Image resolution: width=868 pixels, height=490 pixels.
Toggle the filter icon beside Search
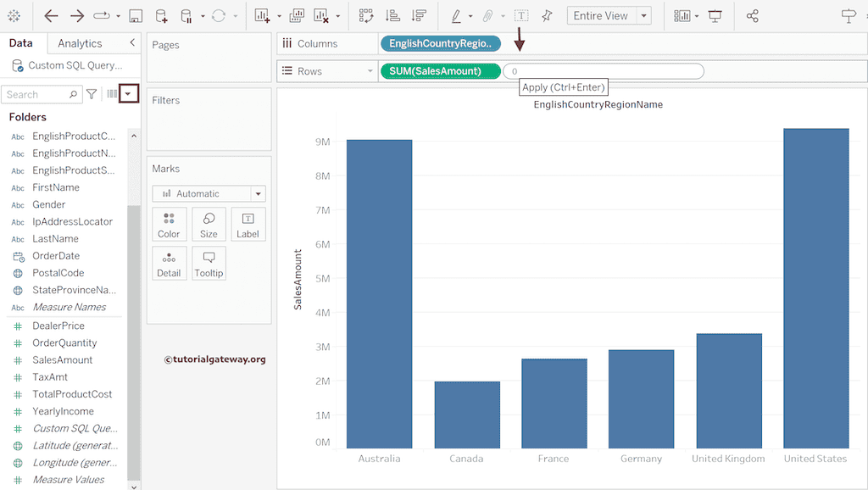[92, 94]
